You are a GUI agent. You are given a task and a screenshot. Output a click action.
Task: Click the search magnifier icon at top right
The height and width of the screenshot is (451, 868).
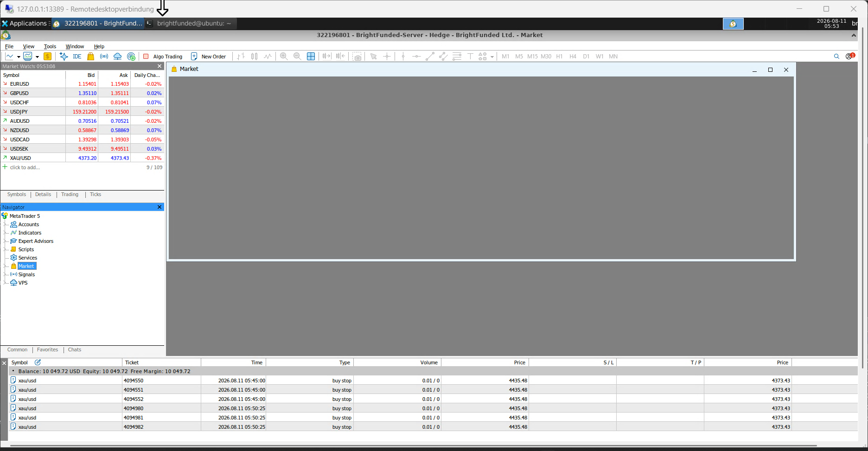click(x=836, y=57)
